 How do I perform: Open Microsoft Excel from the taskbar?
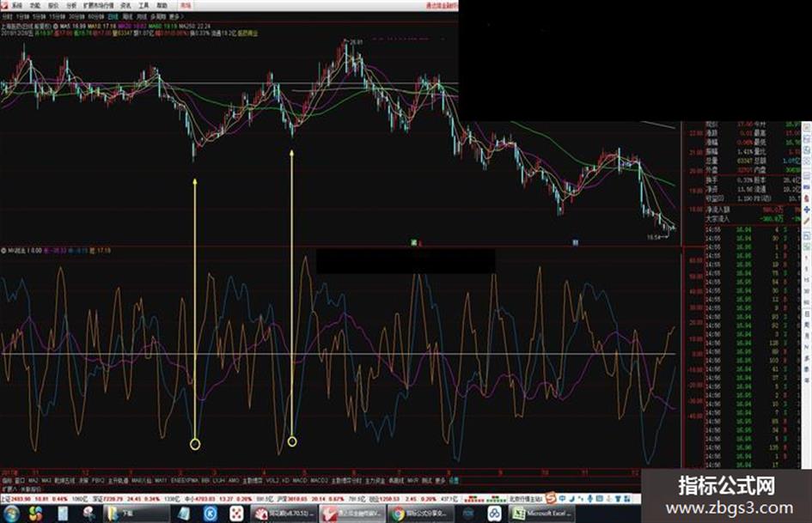tap(541, 514)
